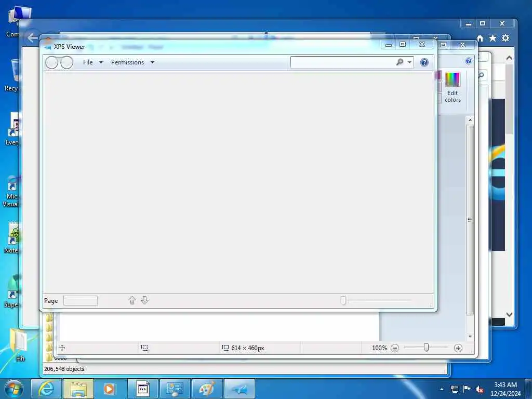Click the XPS Viewer search box
This screenshot has height=399, width=532.
click(x=343, y=62)
